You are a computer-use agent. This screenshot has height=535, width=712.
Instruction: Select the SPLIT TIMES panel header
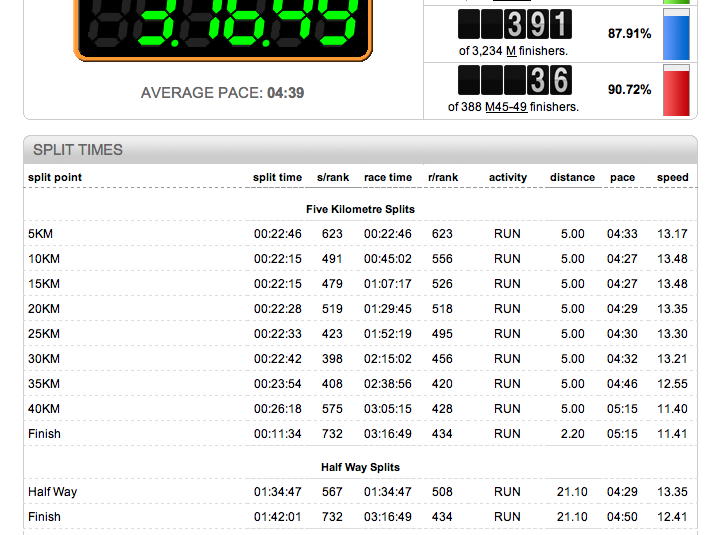pos(361,149)
